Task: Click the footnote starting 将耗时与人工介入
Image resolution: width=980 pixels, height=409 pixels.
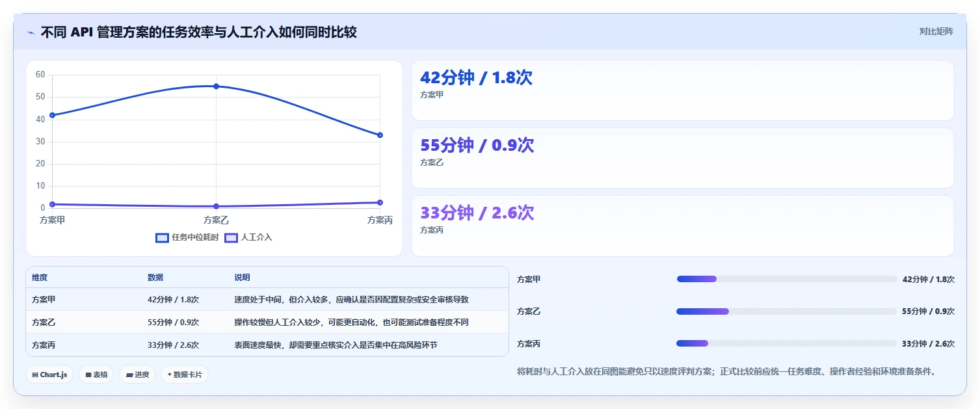Action: (x=726, y=372)
